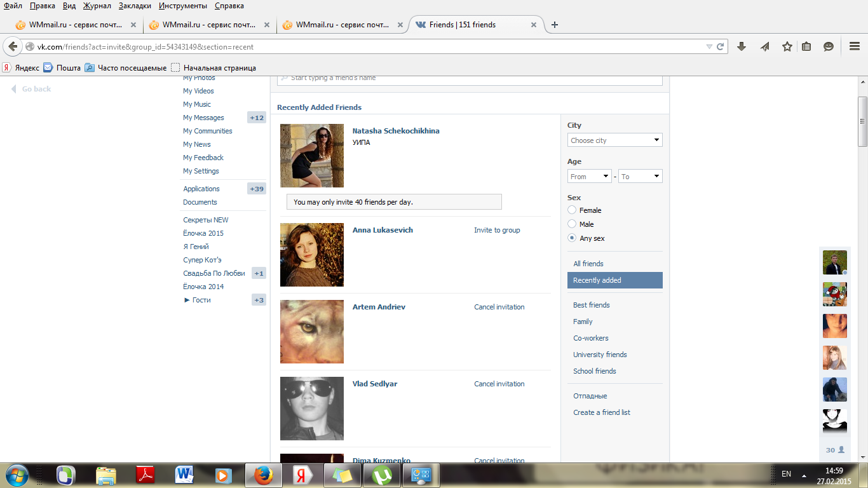Open sticky notes taskbar icon
Screen dimensions: 868x488
[342, 475]
